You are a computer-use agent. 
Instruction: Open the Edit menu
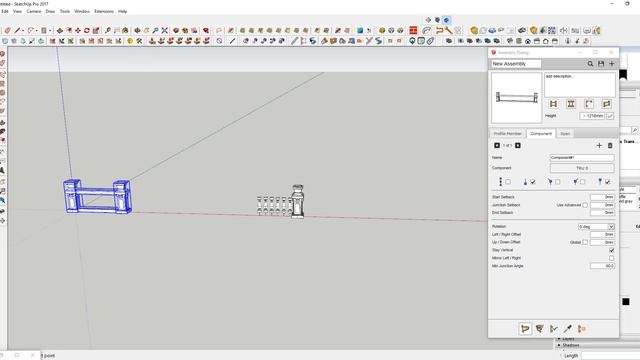click(x=4, y=11)
